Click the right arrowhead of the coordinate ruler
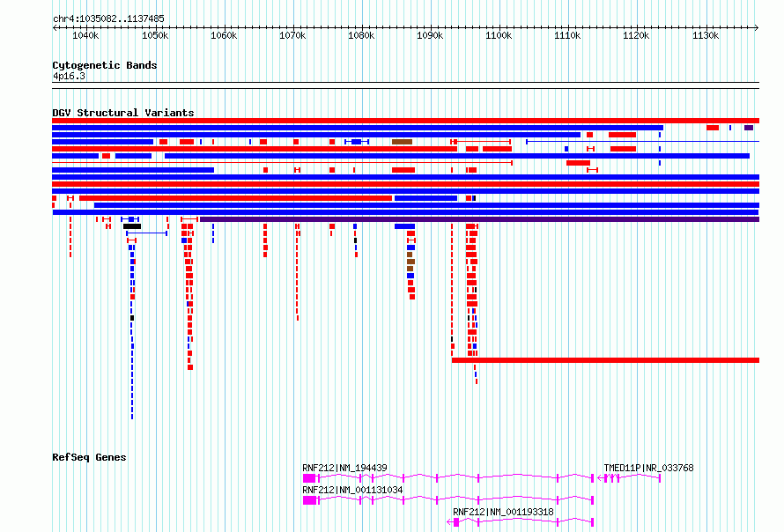Image resolution: width=784 pixels, height=532 pixels. pos(757,28)
